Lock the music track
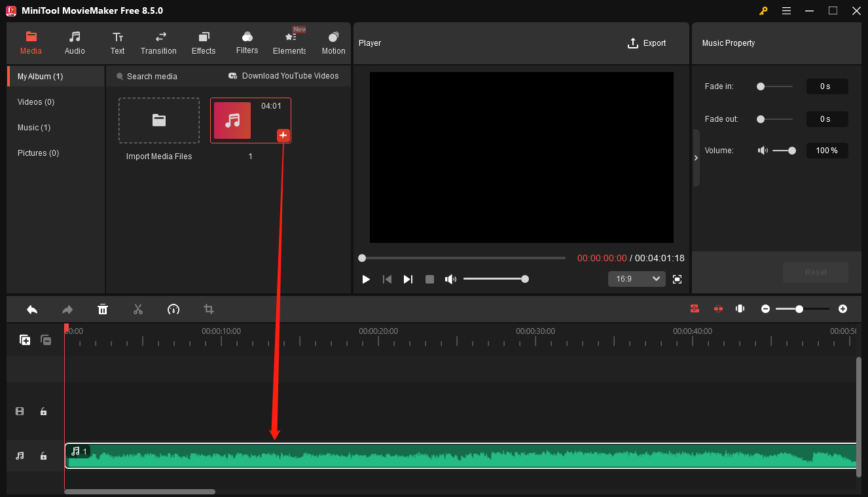Image resolution: width=868 pixels, height=497 pixels. [43, 456]
